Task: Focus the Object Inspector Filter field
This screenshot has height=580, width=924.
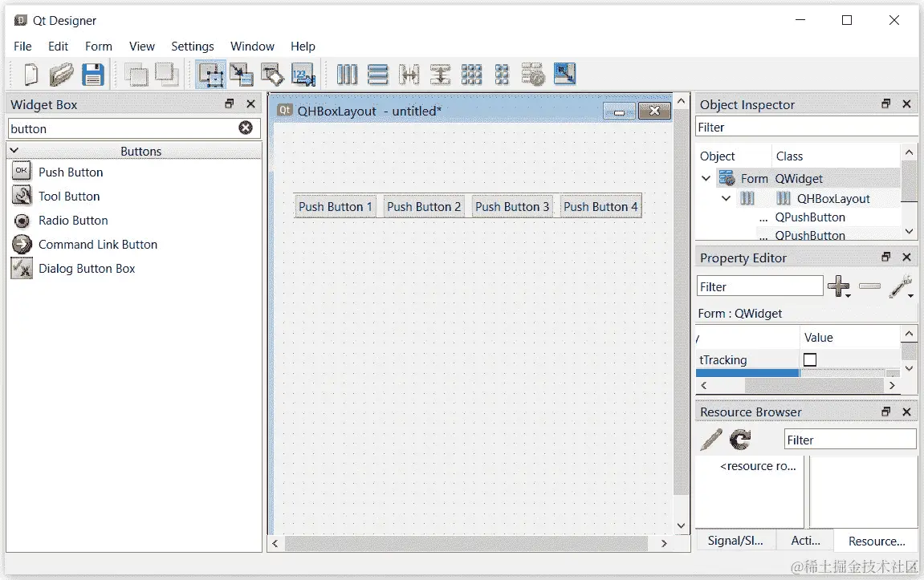Action: point(807,128)
